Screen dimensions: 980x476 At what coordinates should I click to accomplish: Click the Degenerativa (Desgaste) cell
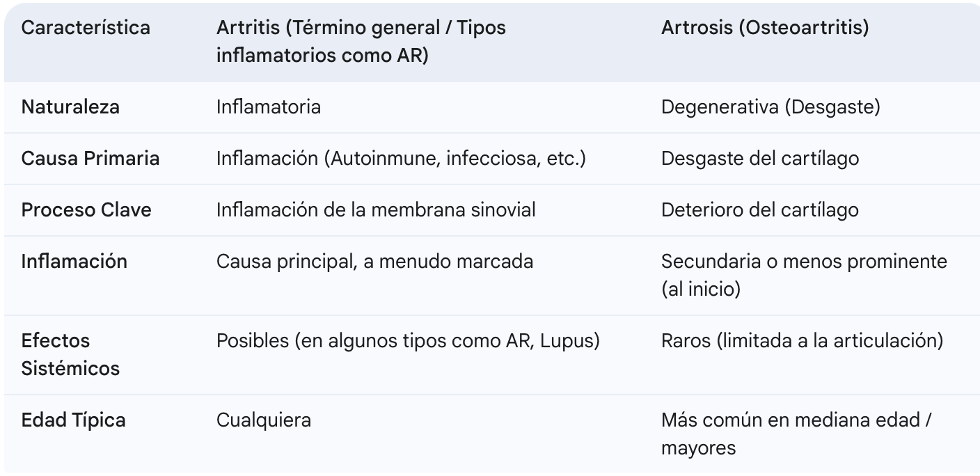click(770, 107)
